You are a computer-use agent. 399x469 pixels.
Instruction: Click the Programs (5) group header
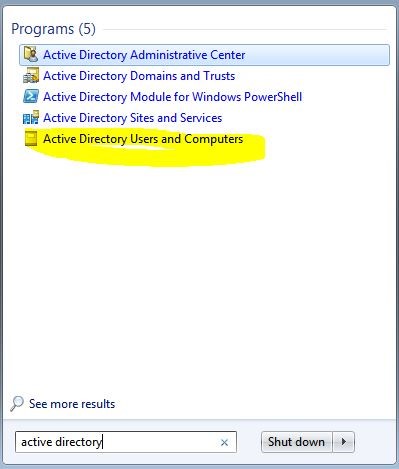(x=53, y=29)
